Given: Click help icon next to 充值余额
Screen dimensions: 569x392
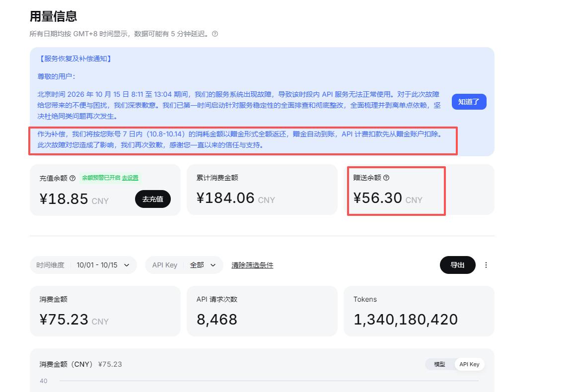Looking at the screenshot, I should pos(72,178).
